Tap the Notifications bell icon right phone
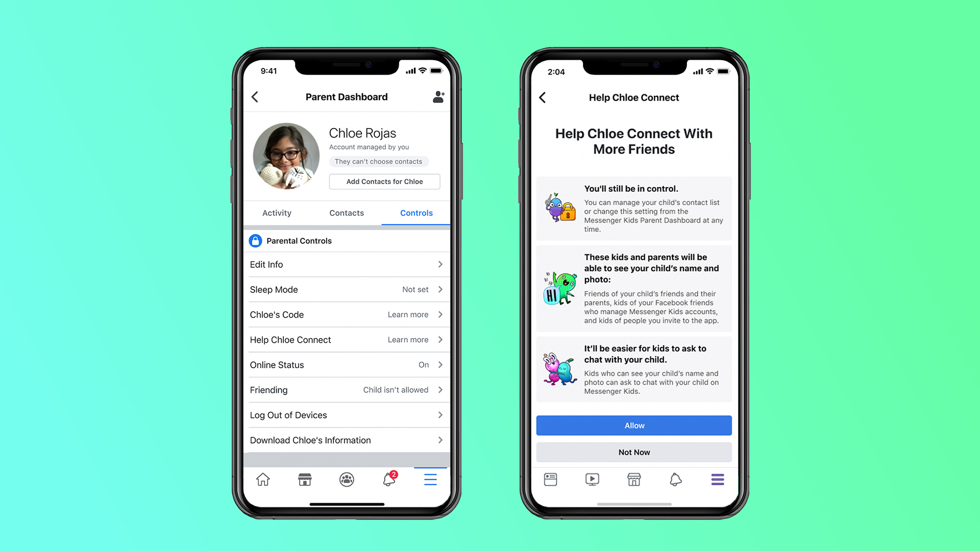980x551 pixels. [675, 479]
